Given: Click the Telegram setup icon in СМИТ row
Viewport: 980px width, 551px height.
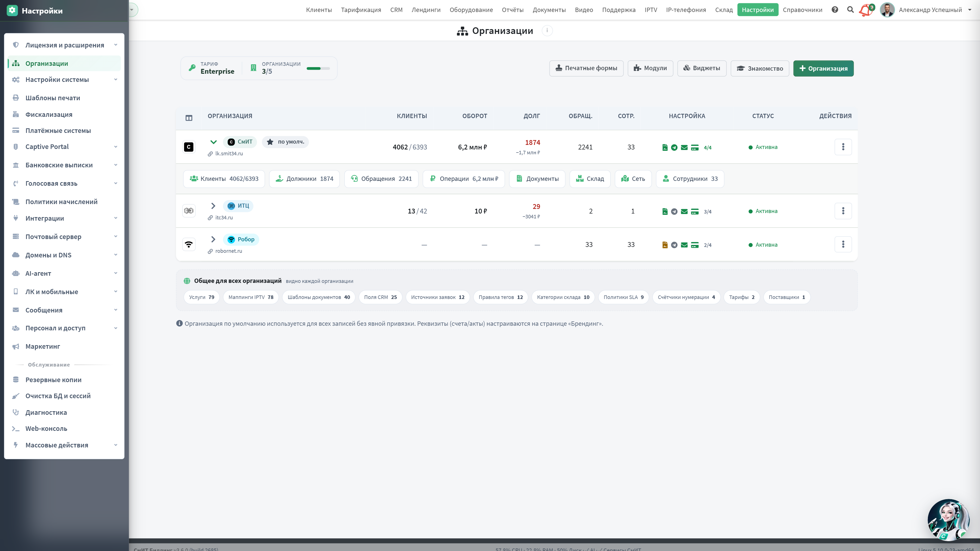Looking at the screenshot, I should pos(674,147).
